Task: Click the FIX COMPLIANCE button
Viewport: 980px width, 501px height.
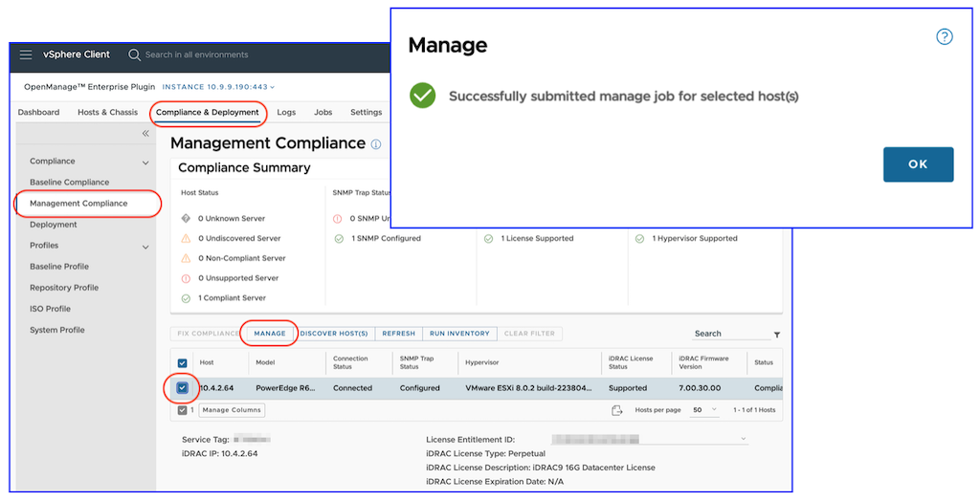Action: (209, 334)
